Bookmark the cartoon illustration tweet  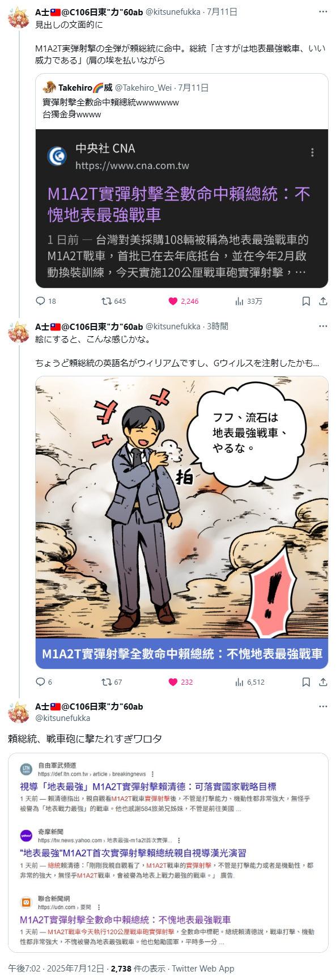coord(306,682)
